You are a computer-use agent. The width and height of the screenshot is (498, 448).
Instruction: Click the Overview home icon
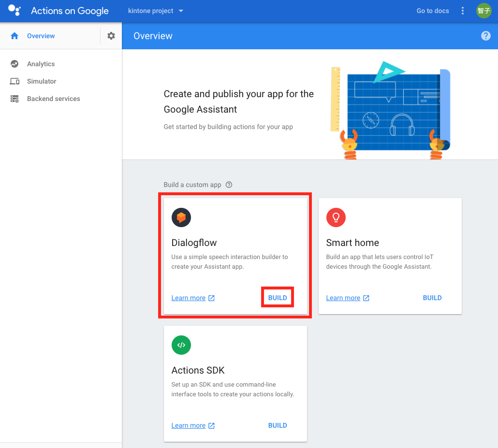[x=15, y=36]
